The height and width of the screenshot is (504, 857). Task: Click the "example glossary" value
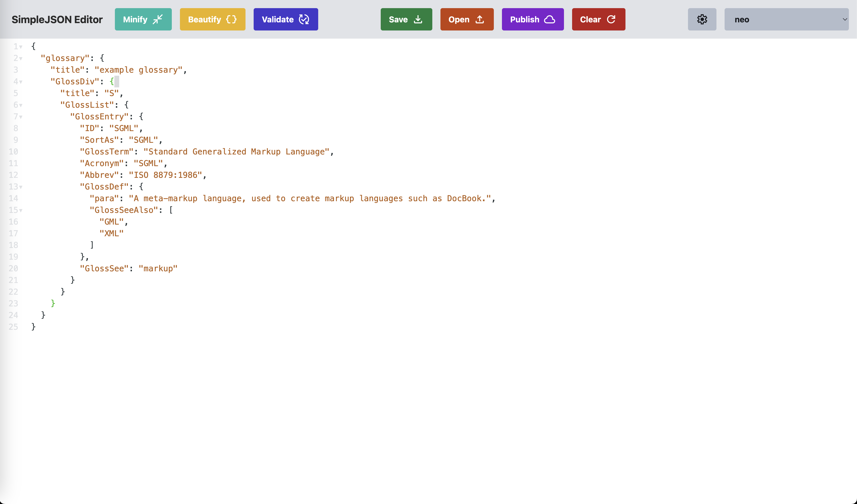coord(139,70)
